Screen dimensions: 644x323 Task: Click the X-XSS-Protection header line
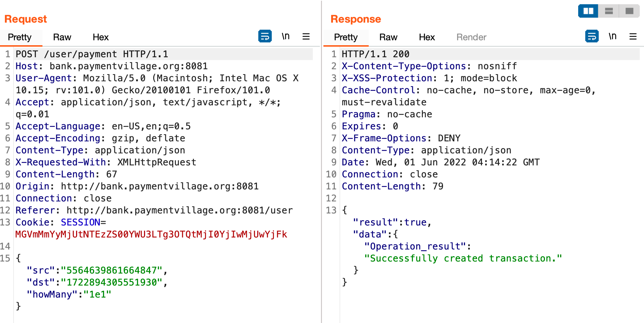[x=429, y=78]
